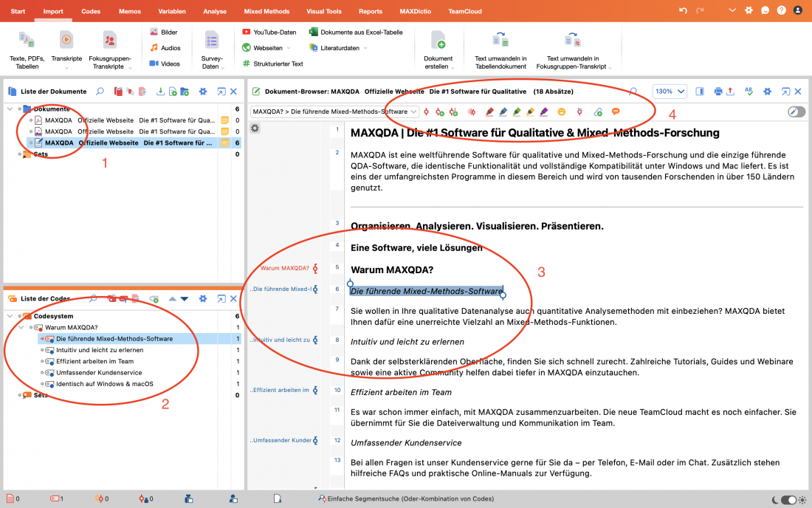812x508 pixels.
Task: Import YouTube-Daten
Action: [269, 32]
